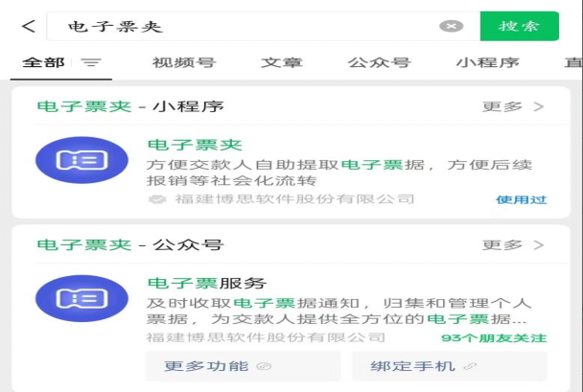Tap the back arrow icon
Image resolution: width=583 pixels, height=392 pixels.
tap(28, 26)
